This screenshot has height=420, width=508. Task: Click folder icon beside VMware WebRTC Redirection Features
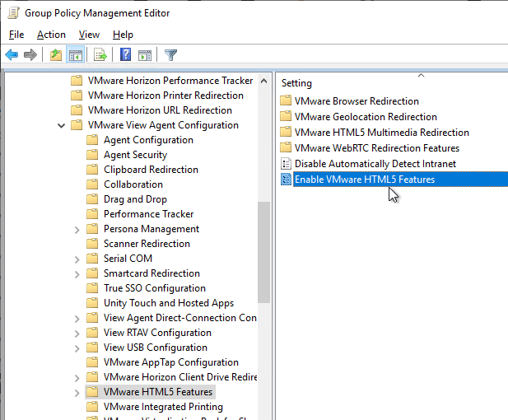click(x=286, y=147)
